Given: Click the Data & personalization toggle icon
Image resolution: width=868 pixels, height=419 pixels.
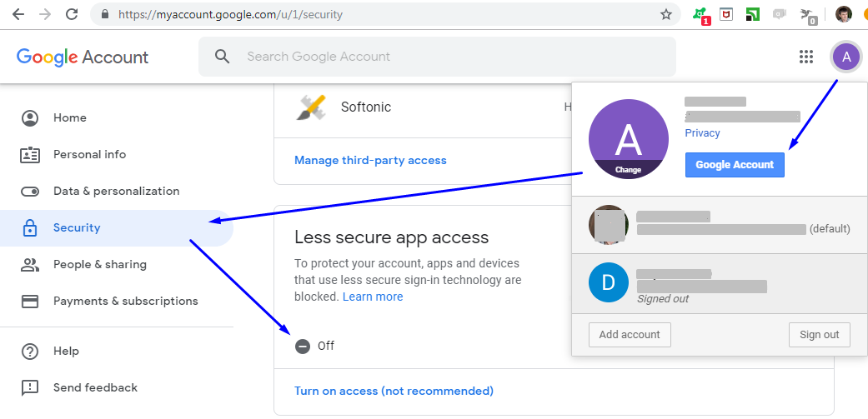Looking at the screenshot, I should pyautogui.click(x=29, y=192).
